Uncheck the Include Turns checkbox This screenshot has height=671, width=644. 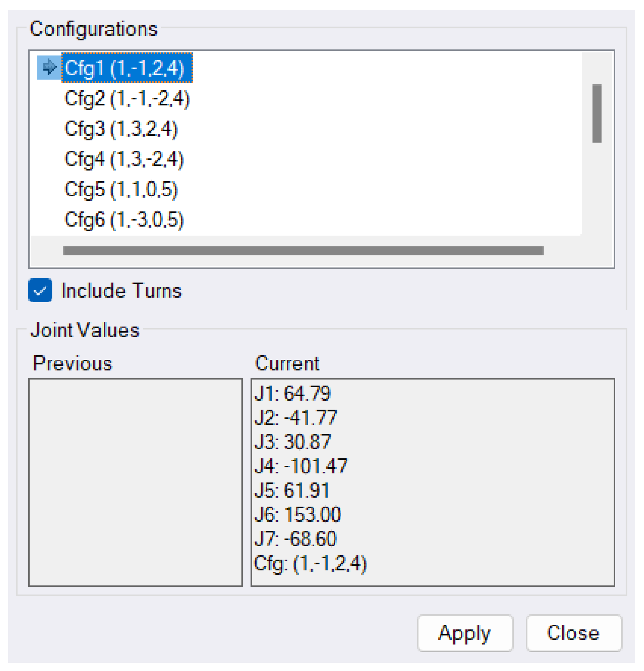tap(40, 290)
